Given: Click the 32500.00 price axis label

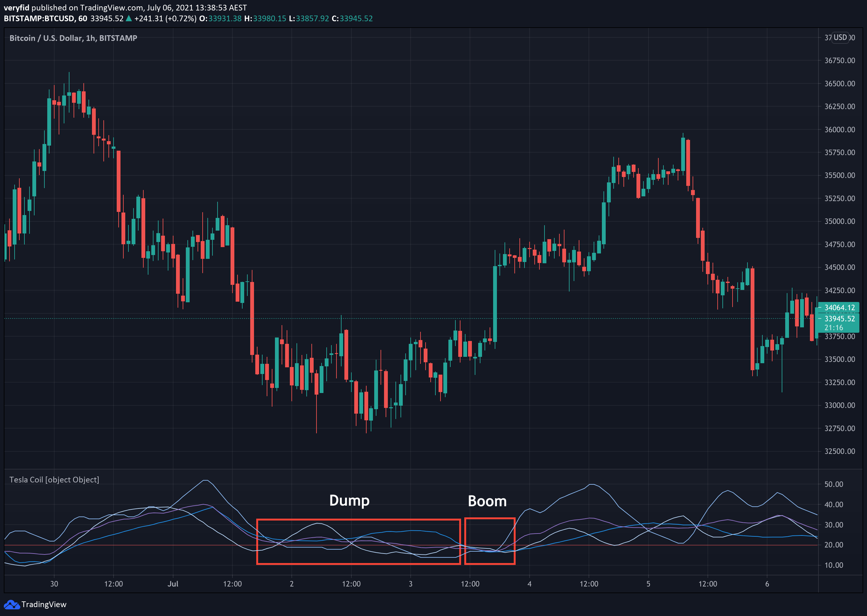Looking at the screenshot, I should 840,451.
